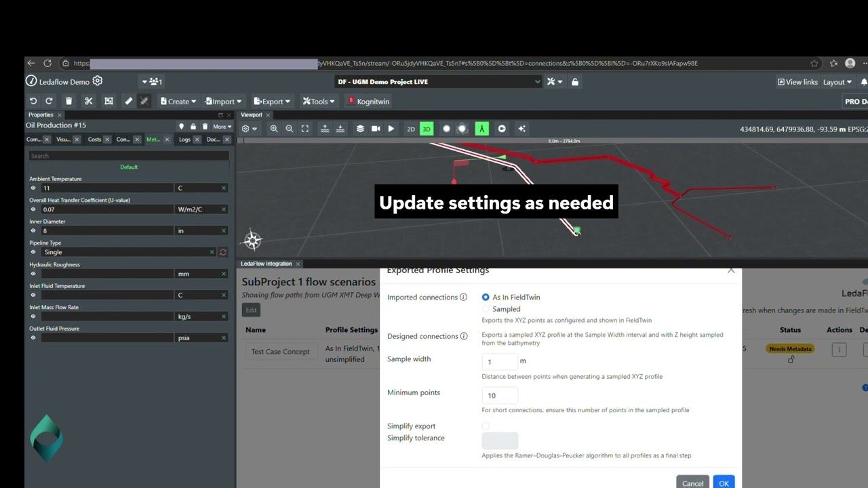868x488 pixels.
Task: Open the Layout dropdown
Action: click(837, 82)
